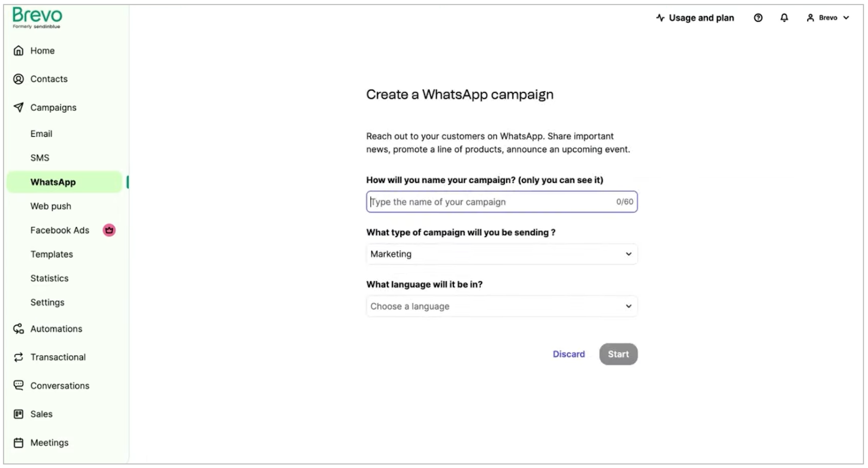Select WhatsApp submenu item
868x468 pixels.
coord(65,182)
